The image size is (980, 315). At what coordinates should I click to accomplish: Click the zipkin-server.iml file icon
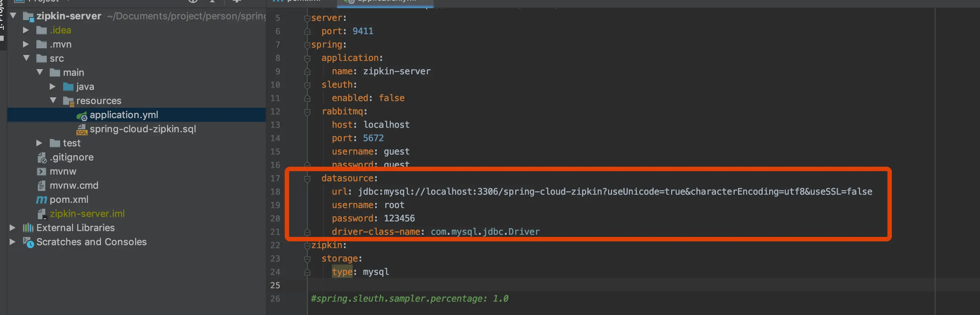pos(42,214)
